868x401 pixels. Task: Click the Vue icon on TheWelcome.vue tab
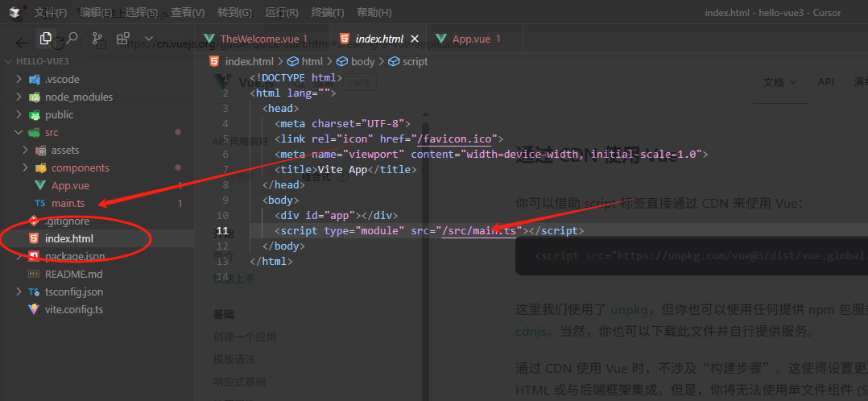209,39
